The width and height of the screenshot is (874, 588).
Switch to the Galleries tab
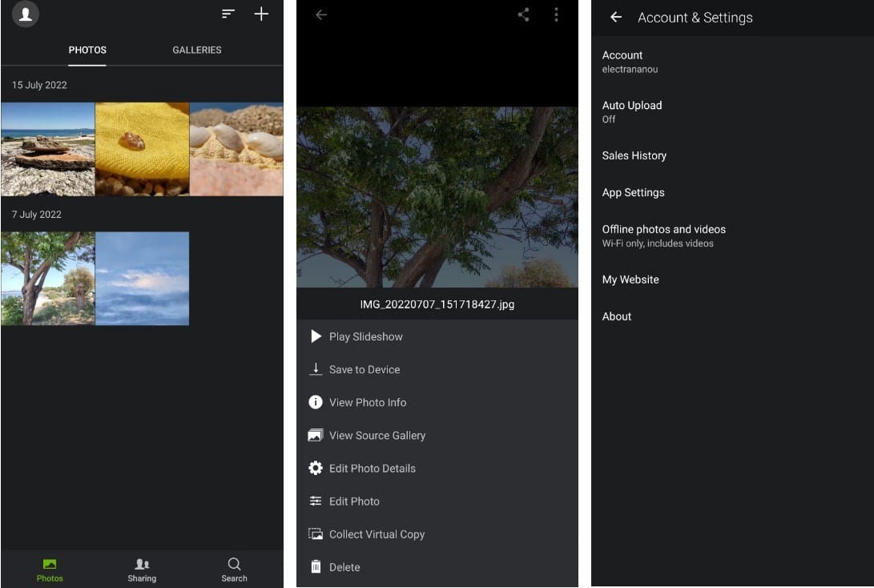pos(196,50)
